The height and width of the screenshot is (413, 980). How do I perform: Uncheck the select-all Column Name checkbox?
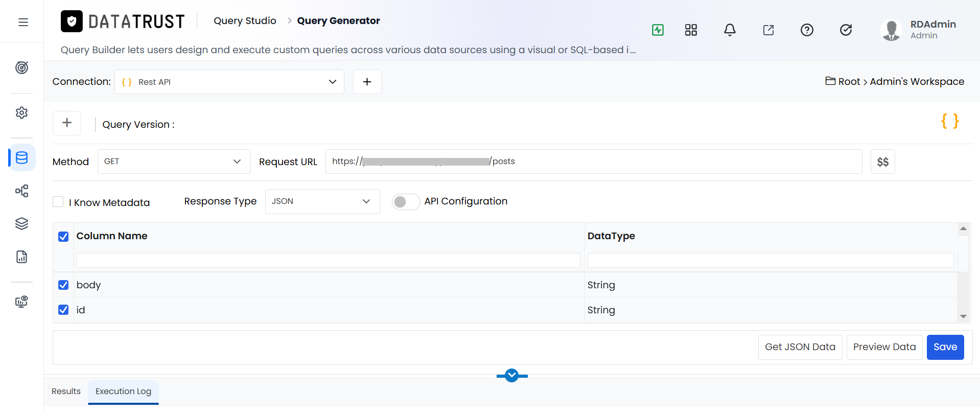pos(63,237)
